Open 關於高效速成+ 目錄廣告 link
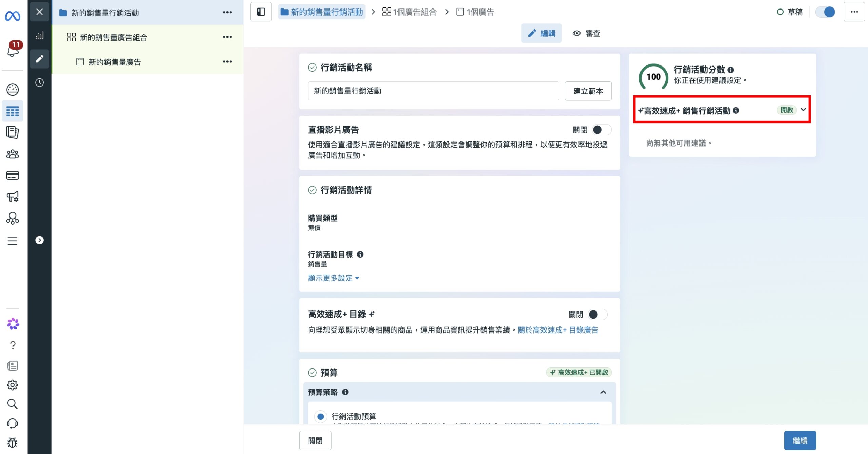Viewport: 868px width, 454px height. [558, 330]
